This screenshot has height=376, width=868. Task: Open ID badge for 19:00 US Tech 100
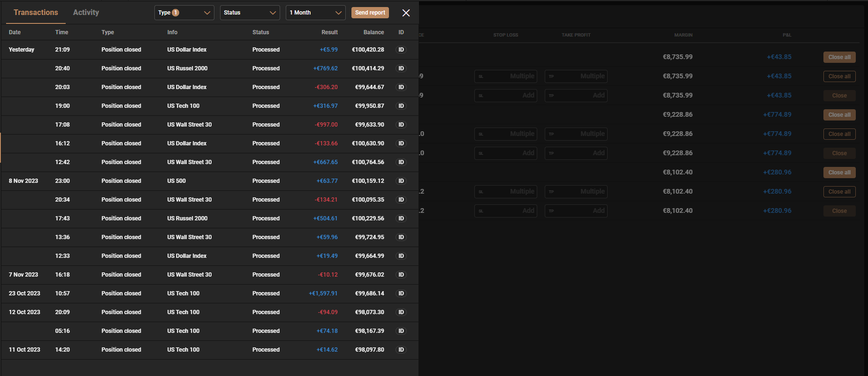coord(401,106)
